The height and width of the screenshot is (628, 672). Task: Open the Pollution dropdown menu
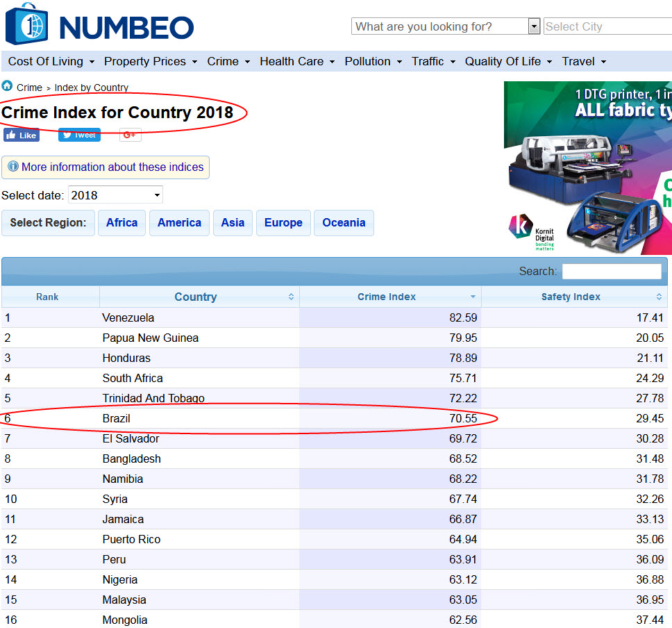coord(373,61)
